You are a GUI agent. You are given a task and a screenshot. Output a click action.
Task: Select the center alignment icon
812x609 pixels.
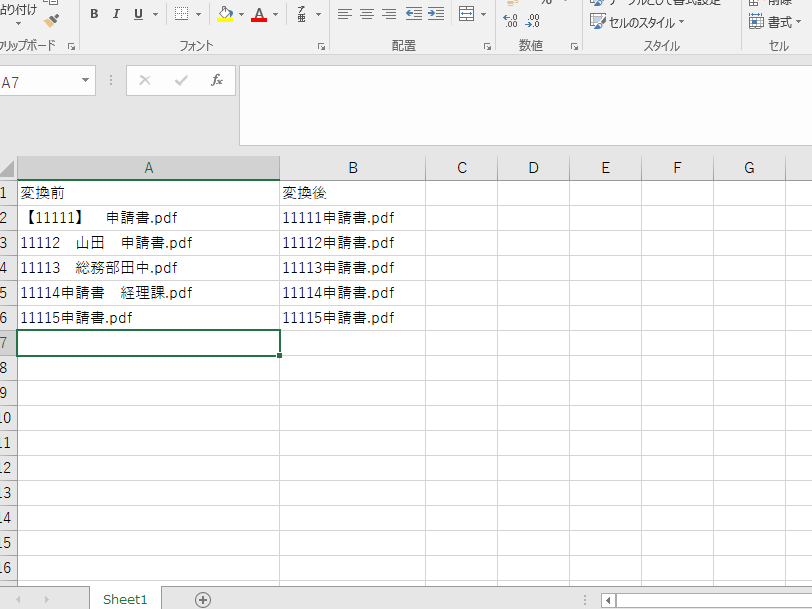point(366,13)
